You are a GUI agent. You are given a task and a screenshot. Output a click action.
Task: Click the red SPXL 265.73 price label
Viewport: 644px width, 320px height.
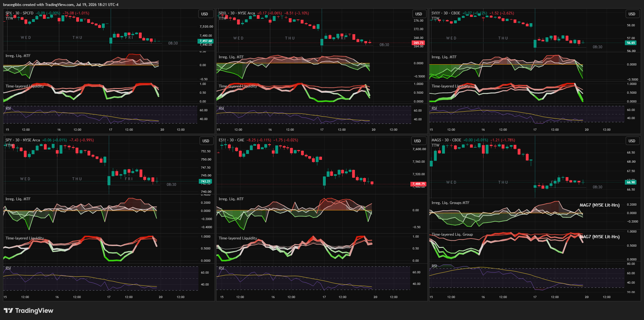click(x=418, y=43)
